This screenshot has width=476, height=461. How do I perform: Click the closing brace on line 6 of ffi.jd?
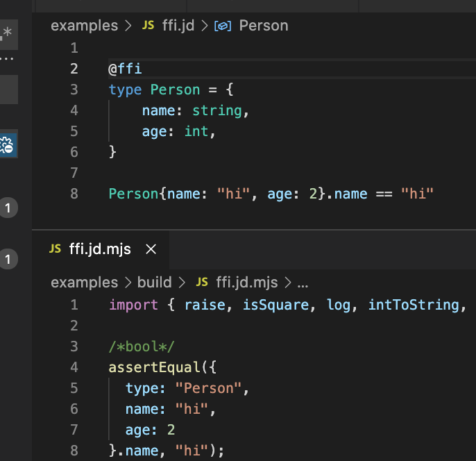coord(112,152)
